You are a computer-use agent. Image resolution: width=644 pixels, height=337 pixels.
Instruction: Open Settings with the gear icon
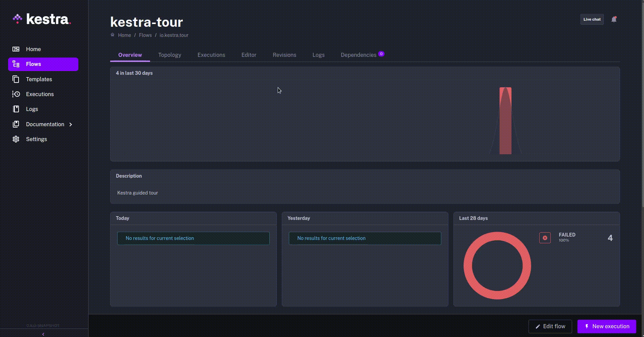[x=16, y=139]
